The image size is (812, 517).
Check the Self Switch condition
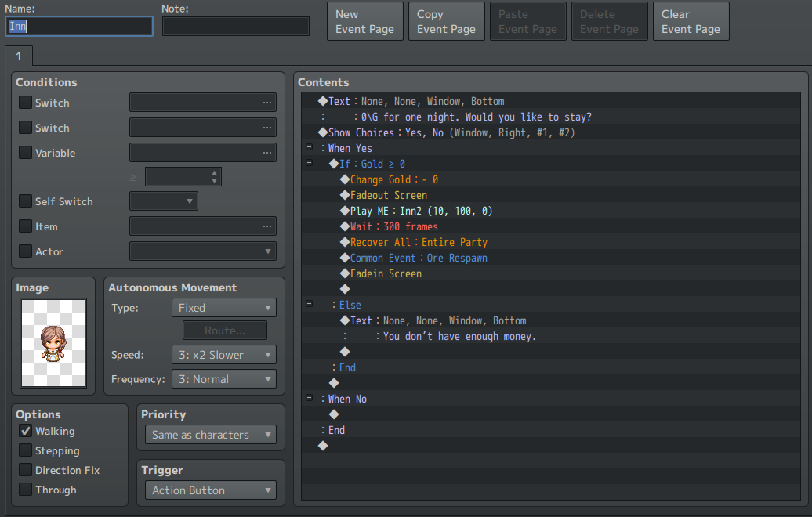25,201
